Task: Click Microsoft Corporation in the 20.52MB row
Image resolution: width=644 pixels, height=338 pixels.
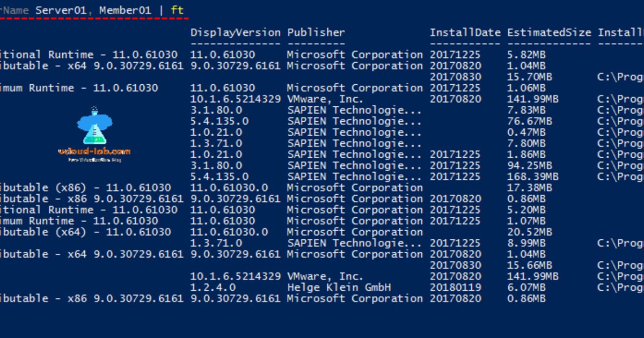Action: [x=355, y=232]
